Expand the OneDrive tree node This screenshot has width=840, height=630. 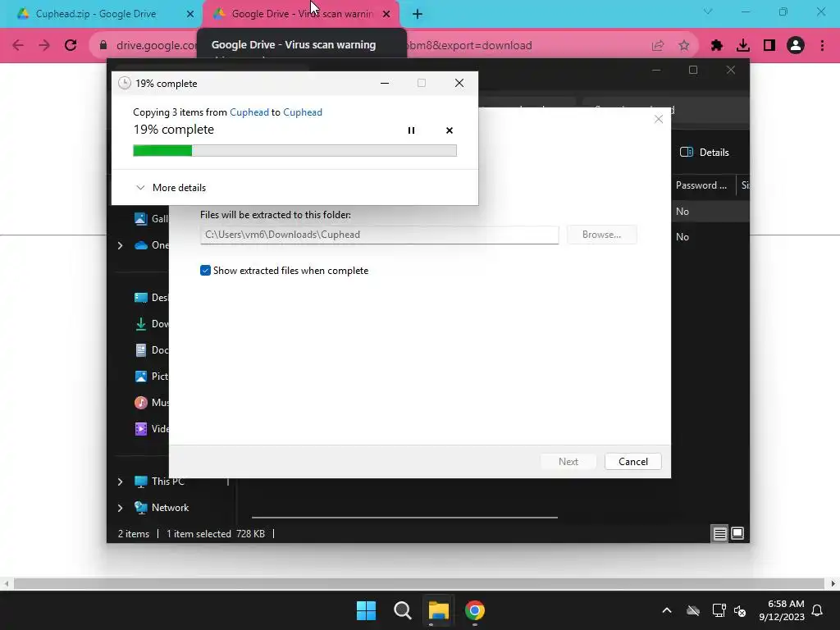tap(120, 245)
